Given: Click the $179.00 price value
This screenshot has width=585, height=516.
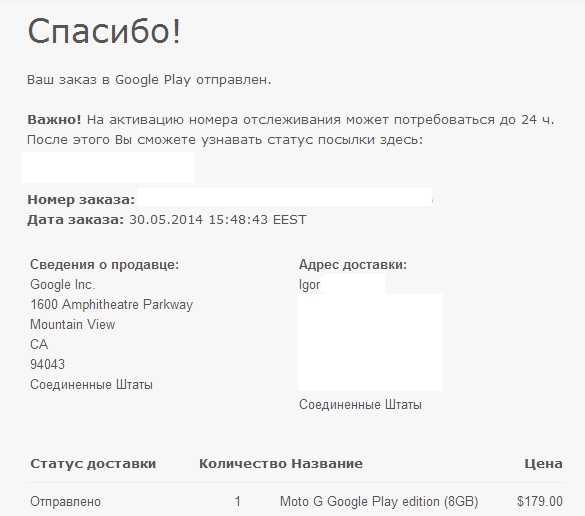Looking at the screenshot, I should coord(540,501).
